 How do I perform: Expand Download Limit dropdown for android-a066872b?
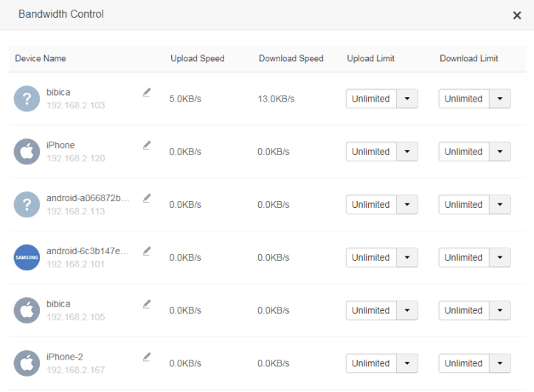(500, 205)
